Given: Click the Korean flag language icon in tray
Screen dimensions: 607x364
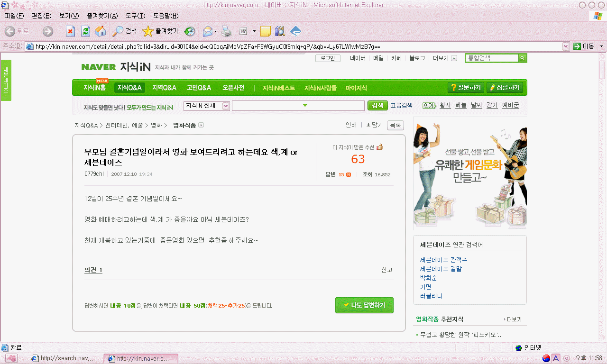Looking at the screenshot, I should 546,358.
